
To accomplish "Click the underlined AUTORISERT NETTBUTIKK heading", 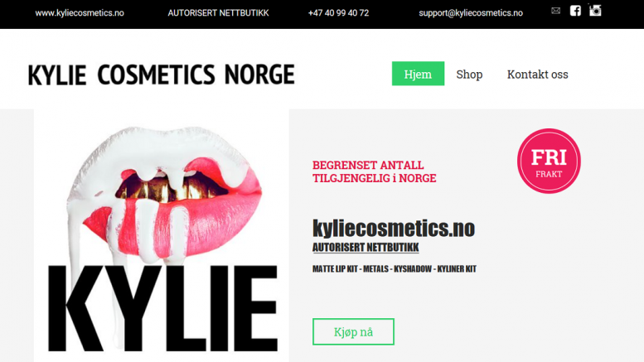I will [x=366, y=248].
